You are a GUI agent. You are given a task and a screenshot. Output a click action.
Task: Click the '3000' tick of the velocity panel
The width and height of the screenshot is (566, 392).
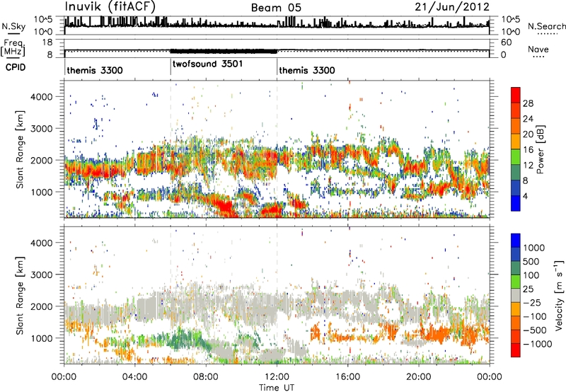pyautogui.click(x=42, y=275)
